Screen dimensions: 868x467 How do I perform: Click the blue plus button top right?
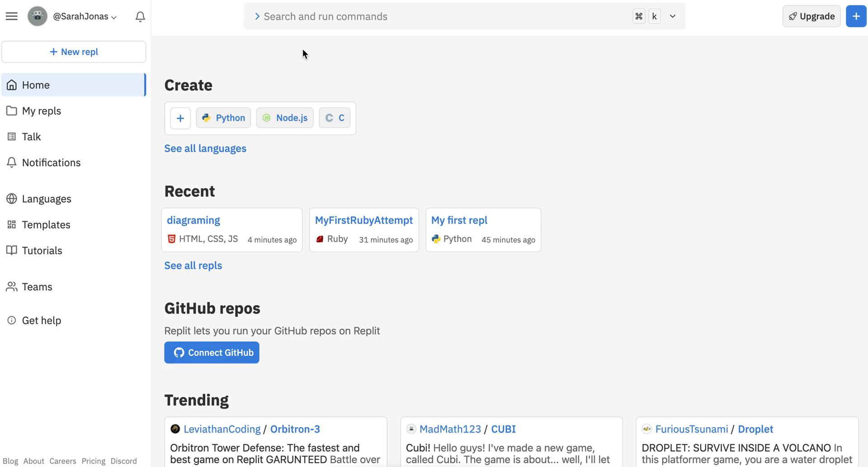[855, 16]
